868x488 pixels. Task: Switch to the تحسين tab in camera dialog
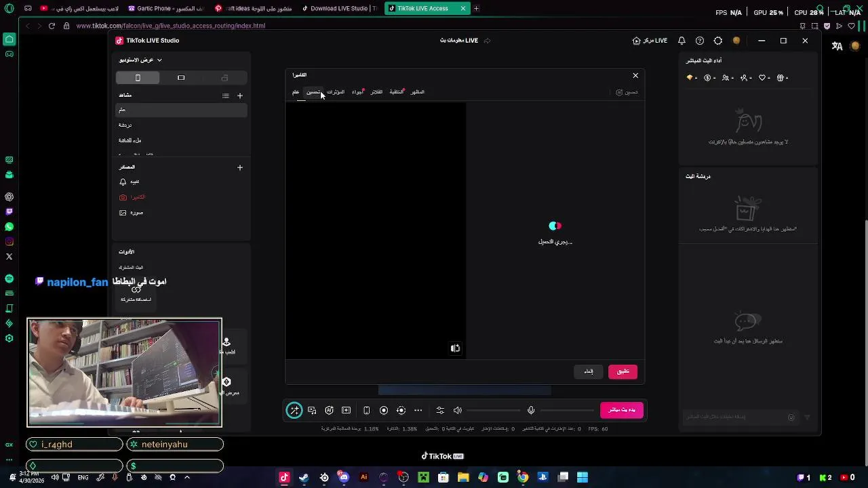[x=313, y=92]
